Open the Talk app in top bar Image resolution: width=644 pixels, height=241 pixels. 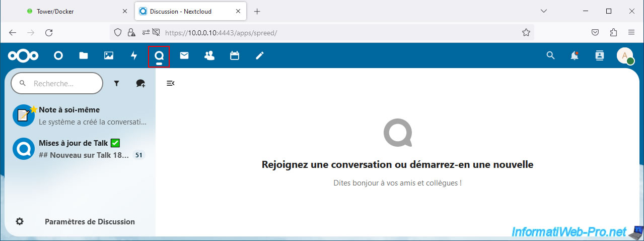159,56
